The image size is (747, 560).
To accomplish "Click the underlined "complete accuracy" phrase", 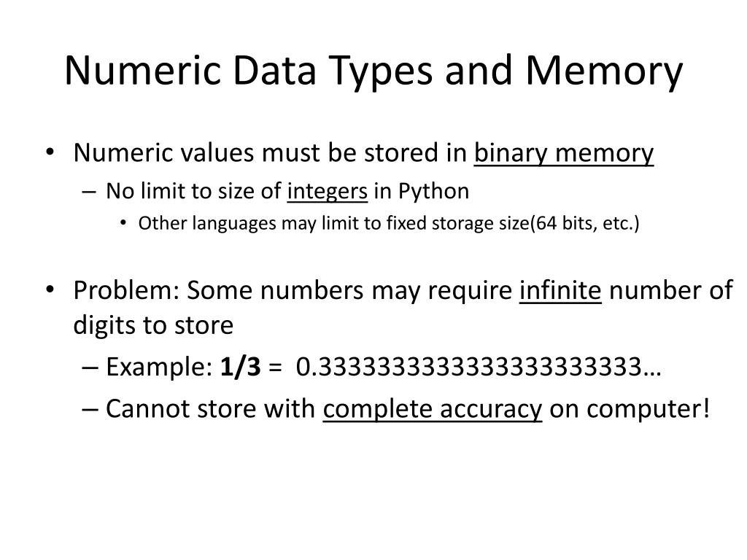I will click(433, 409).
